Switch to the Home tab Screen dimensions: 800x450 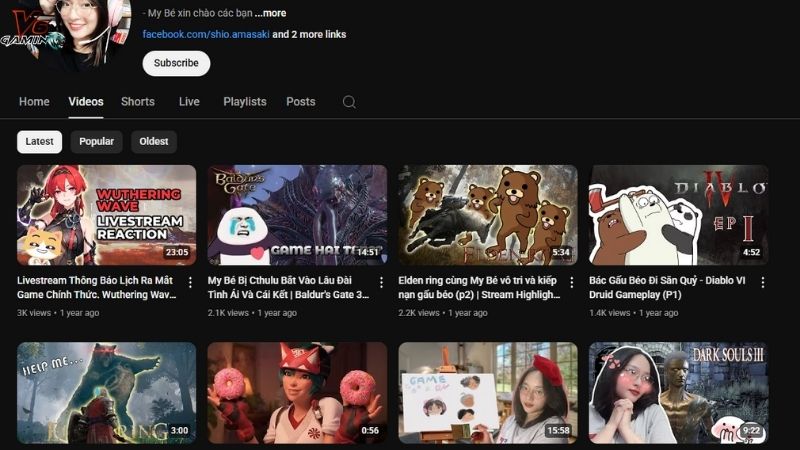pos(34,102)
